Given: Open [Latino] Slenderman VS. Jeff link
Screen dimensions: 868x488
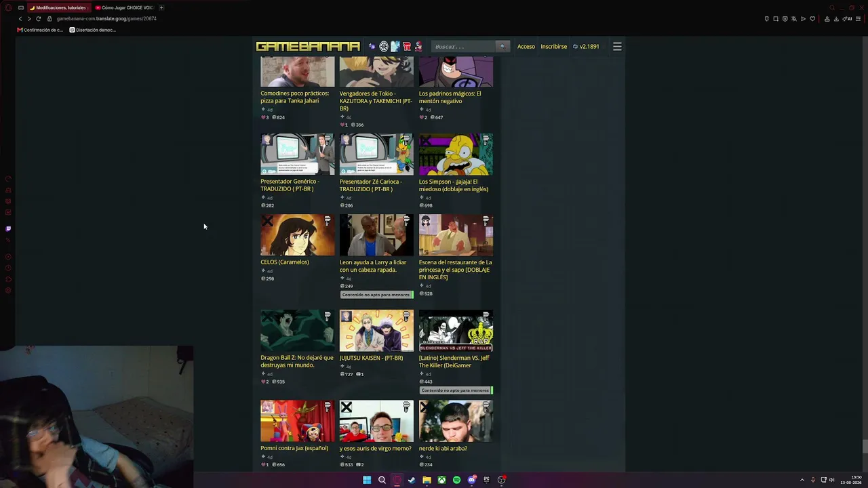Looking at the screenshot, I should click(454, 361).
